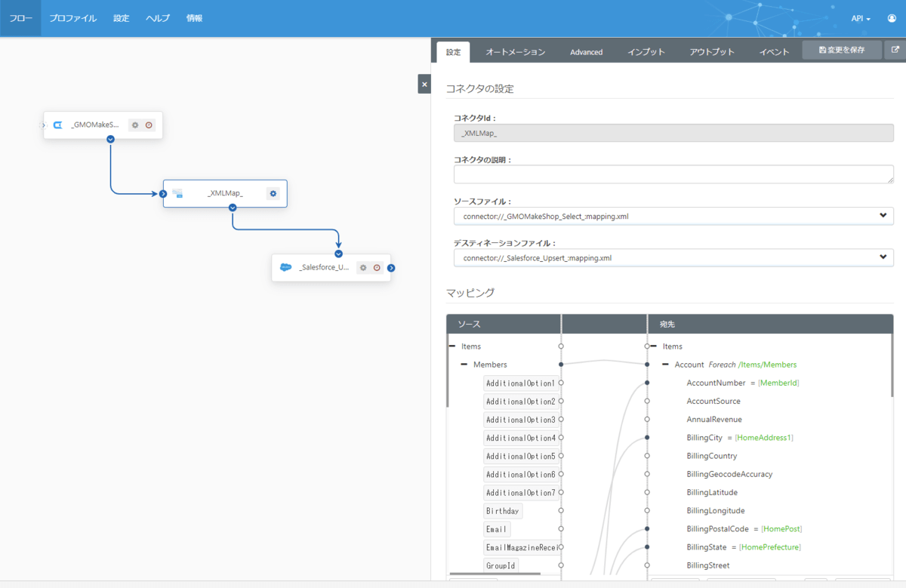
Task: Select Birthday source field
Action: point(503,511)
